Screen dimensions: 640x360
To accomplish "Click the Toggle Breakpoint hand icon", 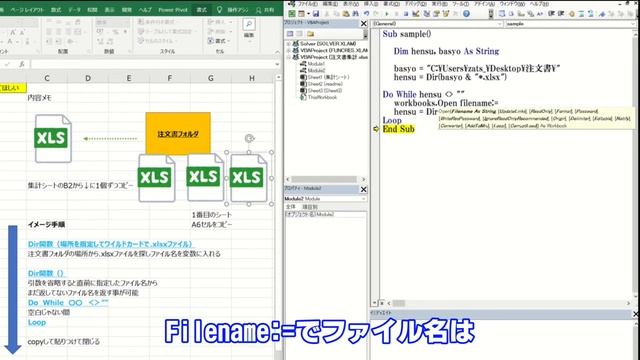I will point(571,13).
